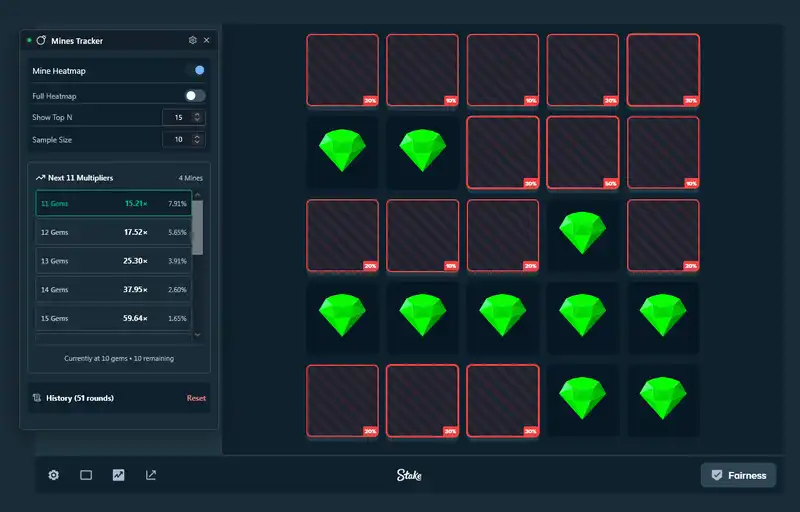Reveal top row second tile marked 10%
The image size is (800, 512).
tap(422, 70)
